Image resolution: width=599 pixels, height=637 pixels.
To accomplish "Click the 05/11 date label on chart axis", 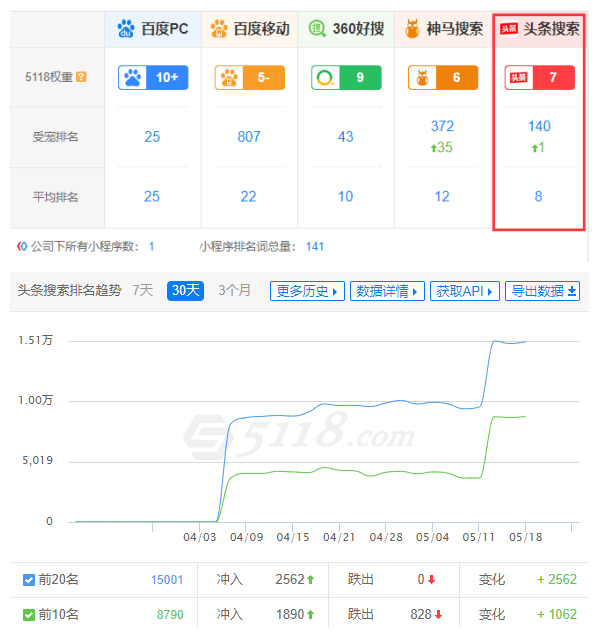I will click(479, 537).
